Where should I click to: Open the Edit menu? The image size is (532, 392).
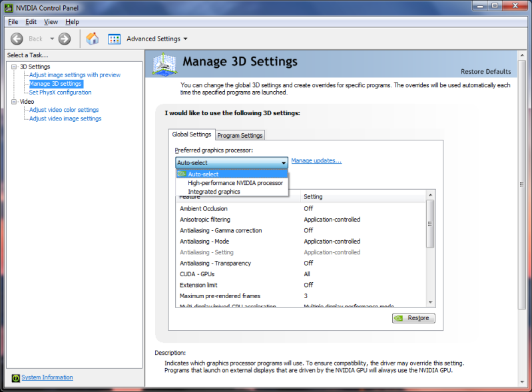[31, 22]
